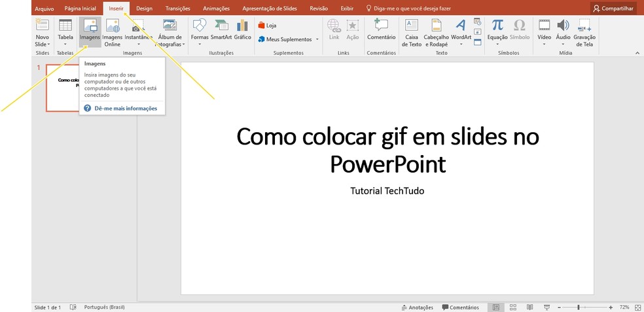Click zoom in plus button

point(611,307)
